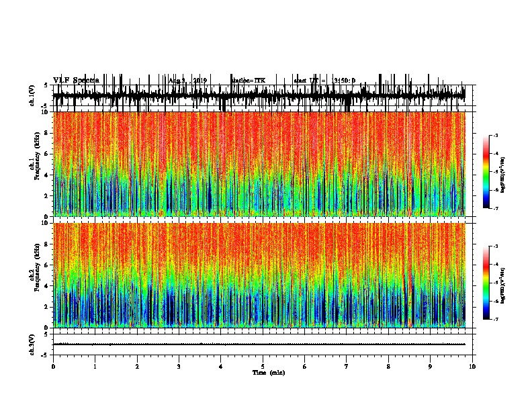The image size is (532, 411).
Task: Click the time axis tick label "2"
Action: [x=137, y=367]
